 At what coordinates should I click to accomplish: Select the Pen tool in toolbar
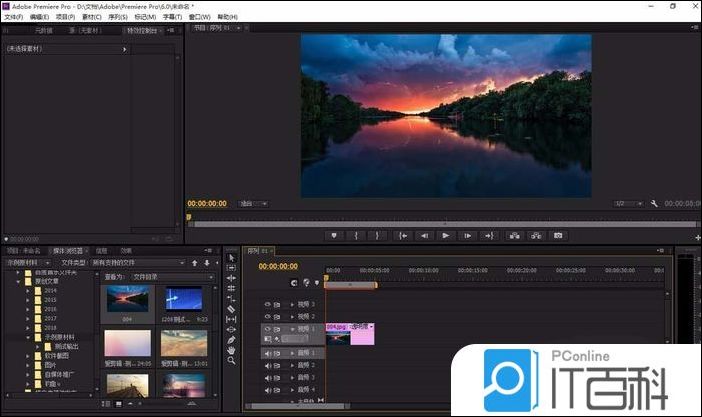(231, 340)
